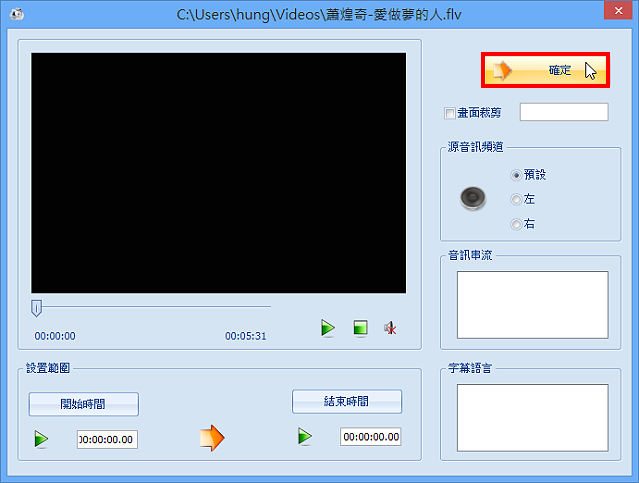
Task: Click the speaker icon in 源音訊頻道
Action: (x=473, y=198)
